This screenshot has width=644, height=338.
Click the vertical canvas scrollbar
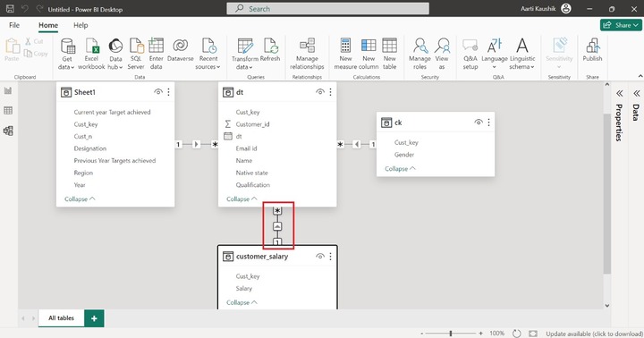pos(607,194)
